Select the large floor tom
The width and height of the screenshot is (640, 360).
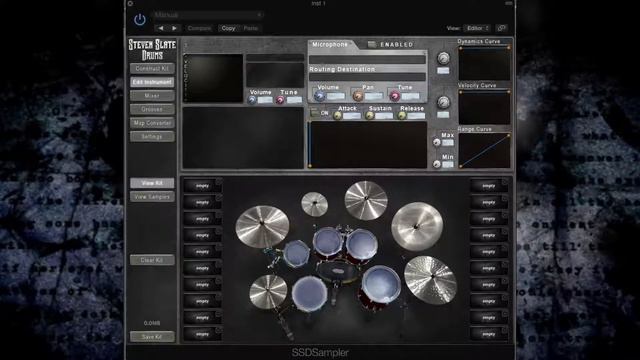[x=381, y=284]
